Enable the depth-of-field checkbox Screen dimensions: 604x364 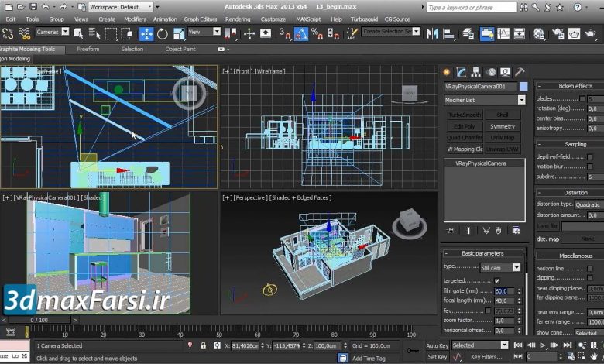coord(590,156)
